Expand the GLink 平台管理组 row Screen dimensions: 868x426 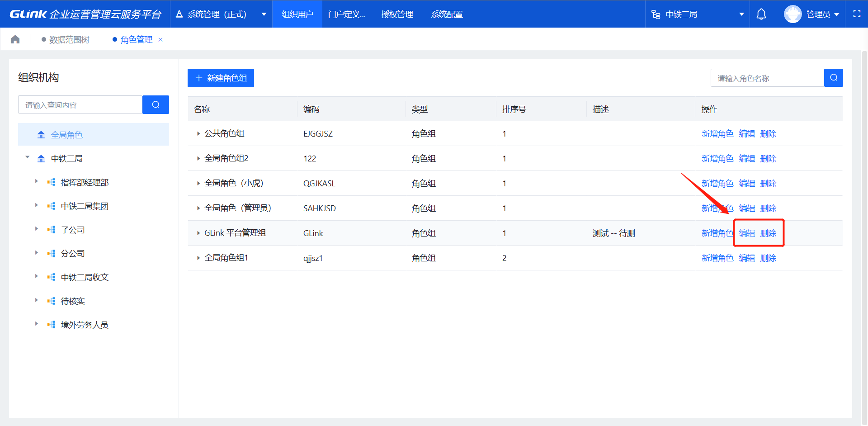click(x=198, y=233)
